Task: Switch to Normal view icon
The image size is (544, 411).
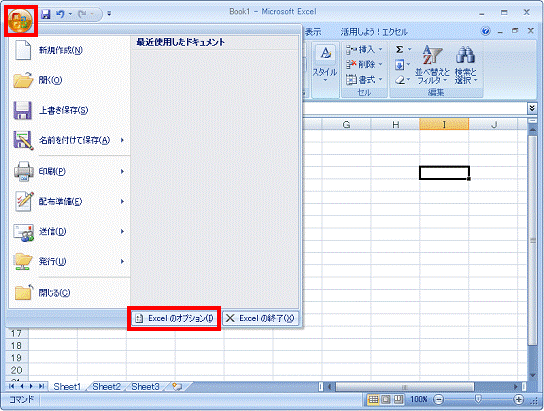Action: pyautogui.click(x=373, y=400)
